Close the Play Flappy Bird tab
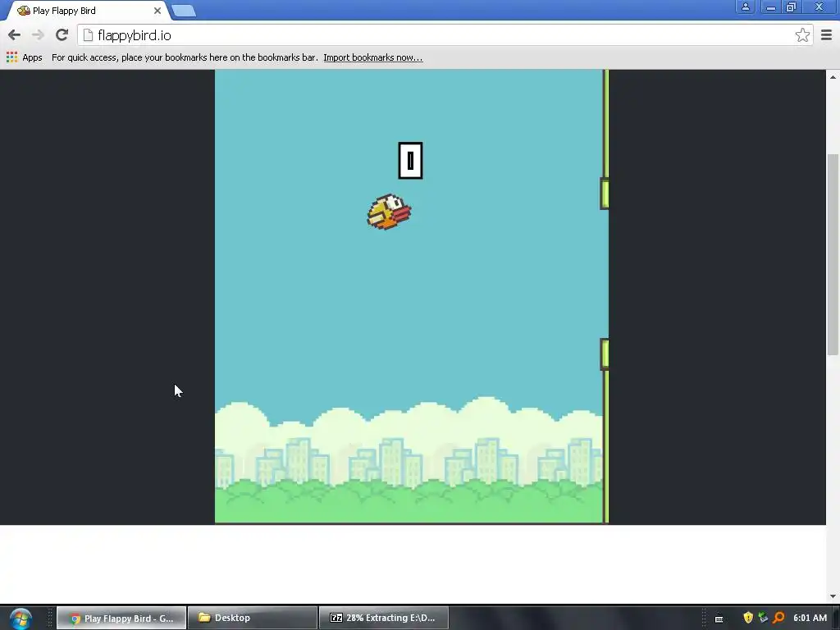 (x=157, y=10)
